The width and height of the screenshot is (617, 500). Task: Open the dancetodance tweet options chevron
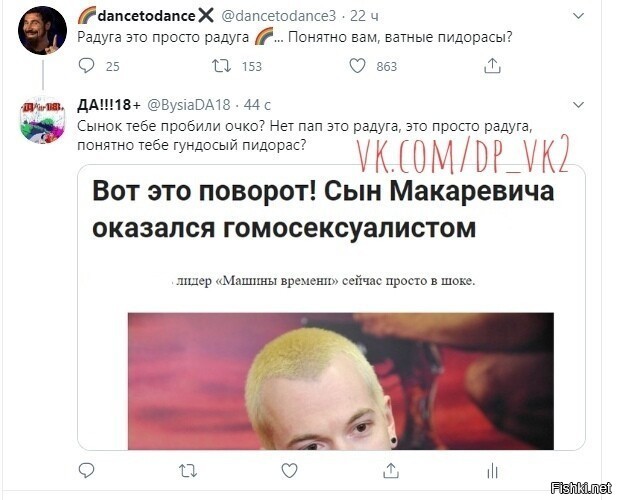(x=578, y=16)
